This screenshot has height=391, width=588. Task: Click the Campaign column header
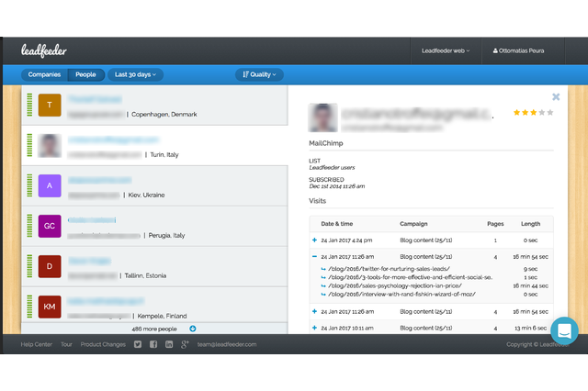[x=413, y=224]
